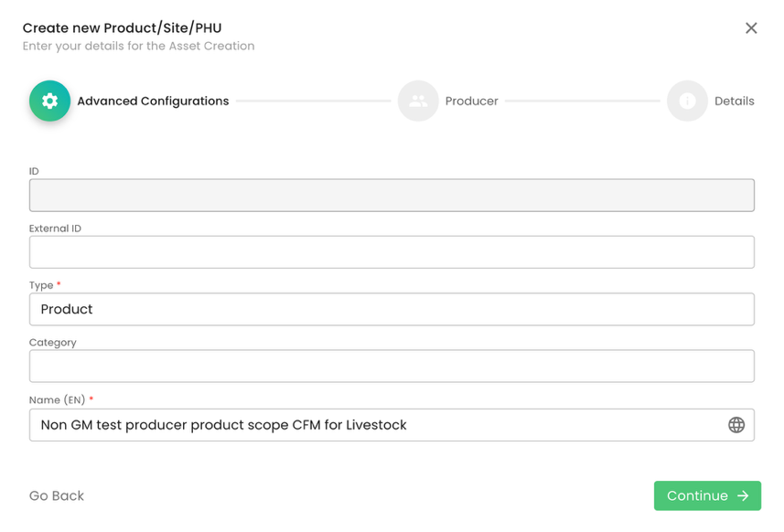Switch to the Producer step label
784x532 pixels.
(x=471, y=101)
